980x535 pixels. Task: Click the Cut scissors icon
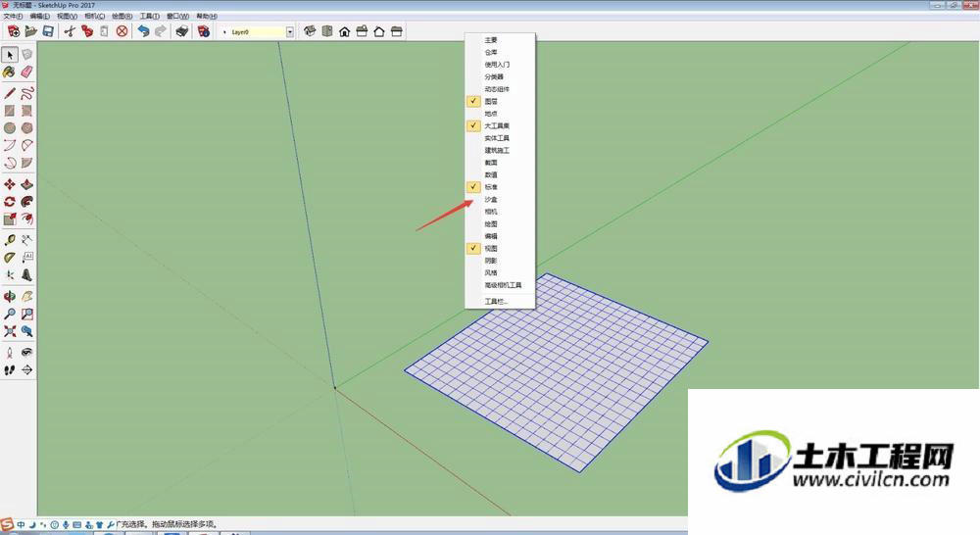click(x=70, y=31)
